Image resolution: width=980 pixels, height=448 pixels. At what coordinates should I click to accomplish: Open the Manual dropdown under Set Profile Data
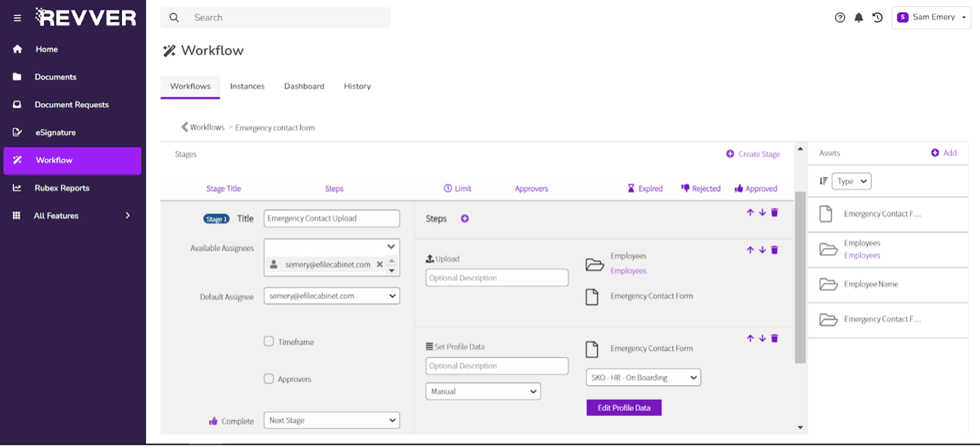[483, 391]
